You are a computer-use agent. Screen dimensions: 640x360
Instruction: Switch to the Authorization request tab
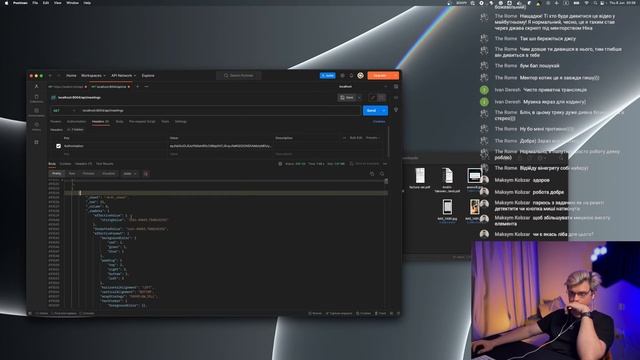pyautogui.click(x=76, y=122)
